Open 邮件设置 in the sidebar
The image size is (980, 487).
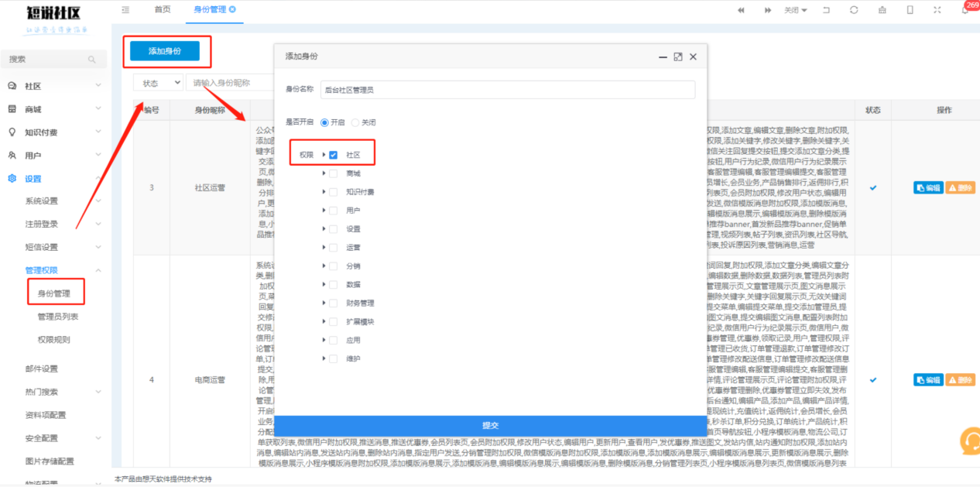pyautogui.click(x=42, y=369)
